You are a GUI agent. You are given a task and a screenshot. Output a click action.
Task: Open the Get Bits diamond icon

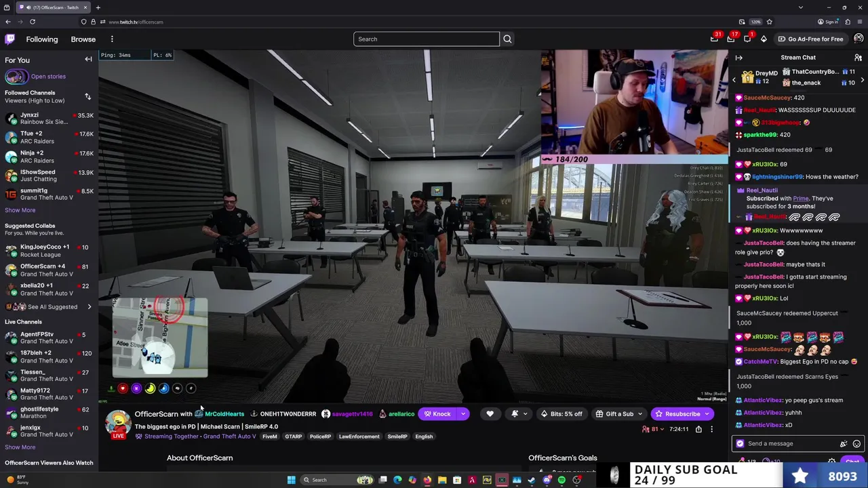(764, 39)
